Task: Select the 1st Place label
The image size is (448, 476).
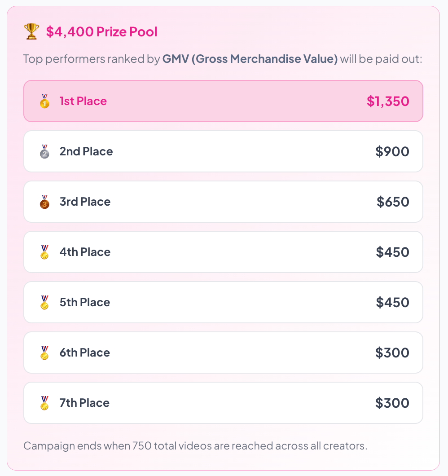Action: point(83,101)
